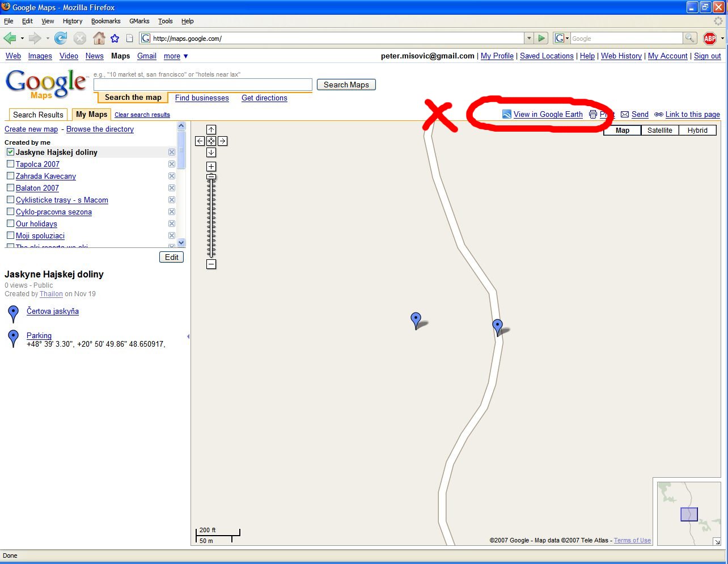Open the Tools menu
The width and height of the screenshot is (728, 564).
coord(166,21)
